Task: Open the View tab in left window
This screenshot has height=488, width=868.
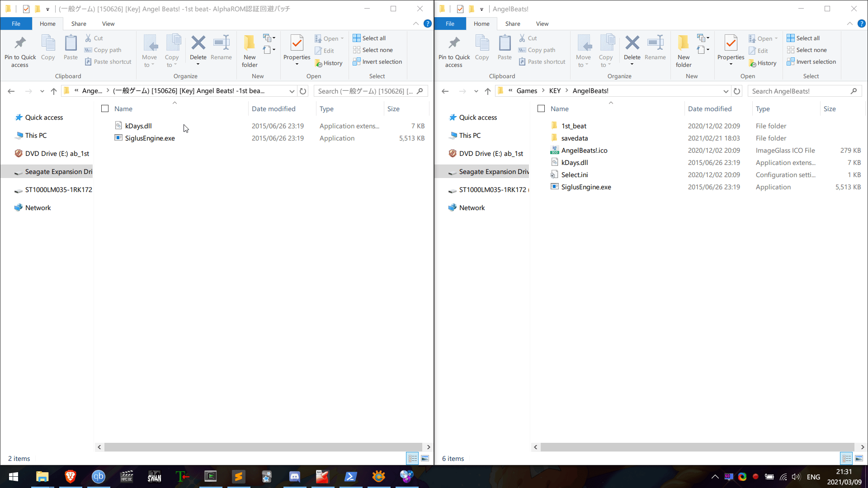Action: (108, 24)
